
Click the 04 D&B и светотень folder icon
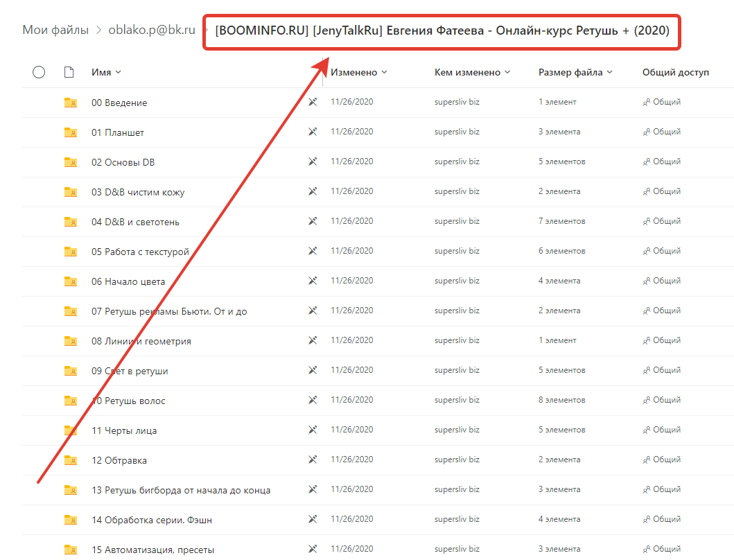point(71,222)
